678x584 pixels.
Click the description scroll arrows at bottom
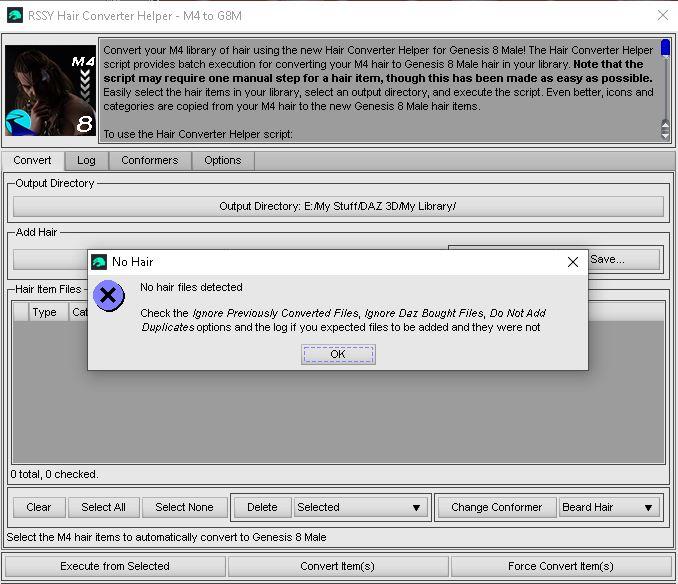coord(665,129)
